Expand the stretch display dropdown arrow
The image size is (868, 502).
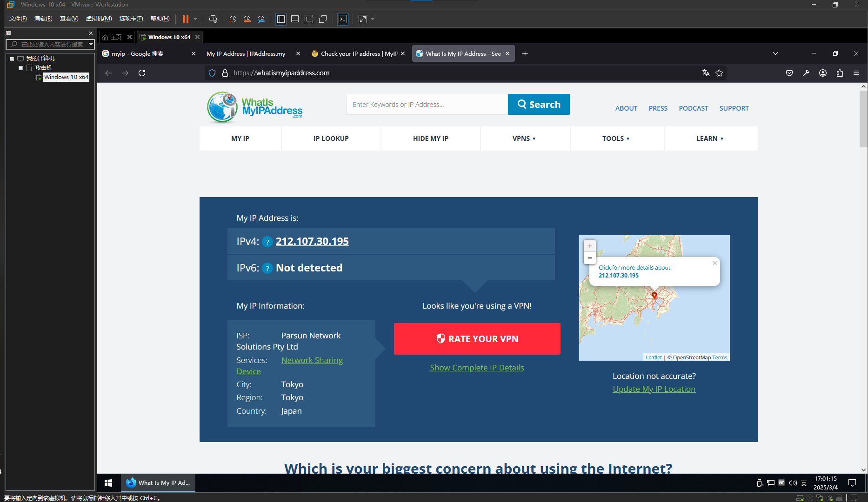pyautogui.click(x=373, y=19)
